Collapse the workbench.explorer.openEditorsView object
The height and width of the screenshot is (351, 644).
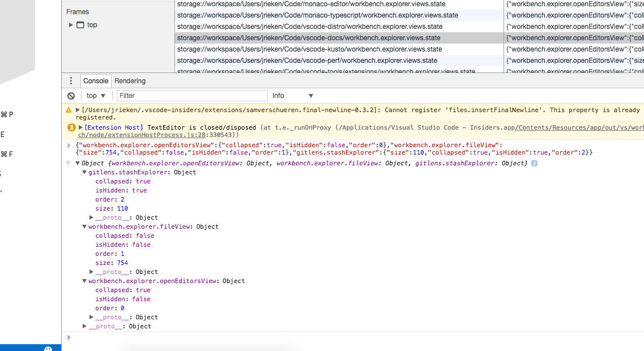pyautogui.click(x=84, y=281)
